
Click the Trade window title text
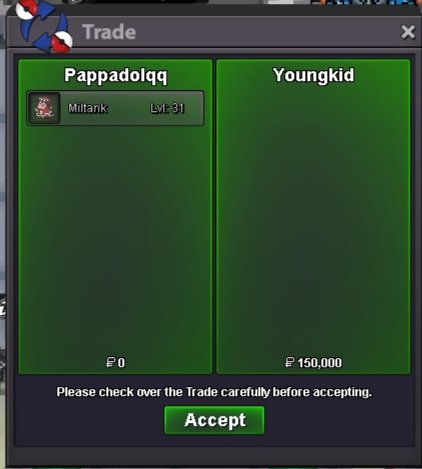click(x=109, y=32)
